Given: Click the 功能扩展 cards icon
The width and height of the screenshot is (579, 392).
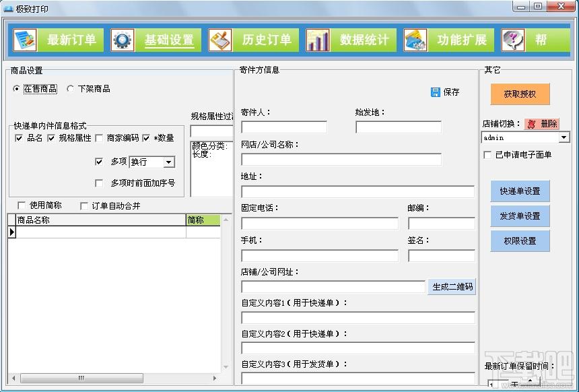Looking at the screenshot, I should coord(415,40).
